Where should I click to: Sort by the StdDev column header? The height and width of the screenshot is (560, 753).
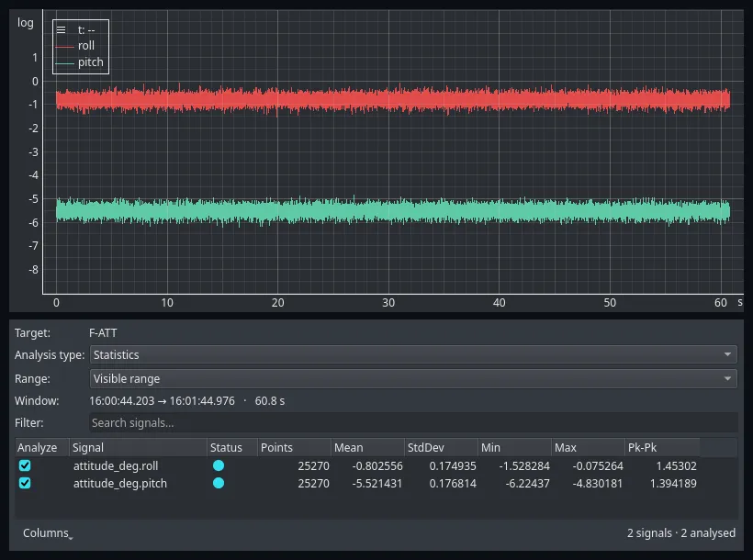tap(442, 447)
